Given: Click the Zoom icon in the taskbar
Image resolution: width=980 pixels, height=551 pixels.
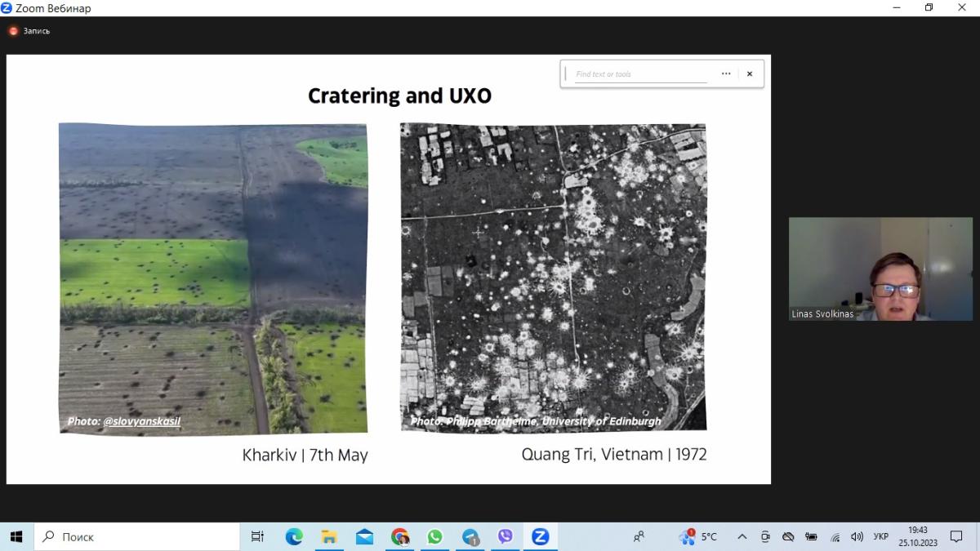Looking at the screenshot, I should coord(540,536).
